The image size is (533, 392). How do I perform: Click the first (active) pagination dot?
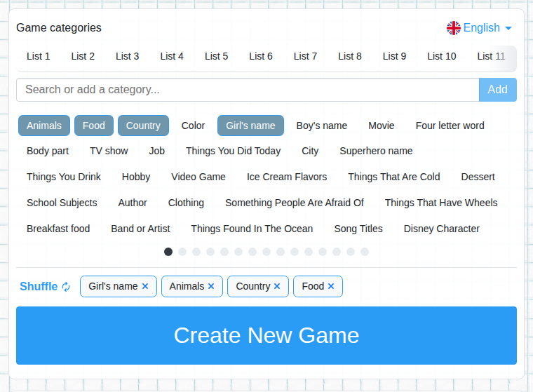tap(168, 252)
